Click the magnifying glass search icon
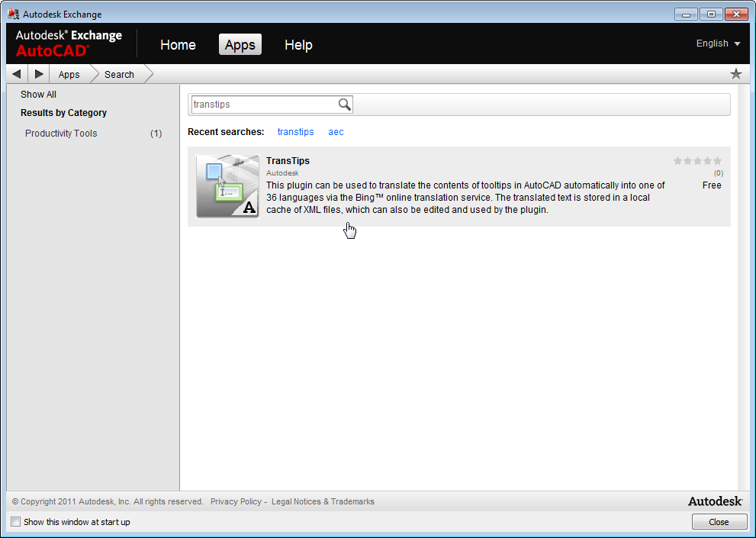 (345, 105)
